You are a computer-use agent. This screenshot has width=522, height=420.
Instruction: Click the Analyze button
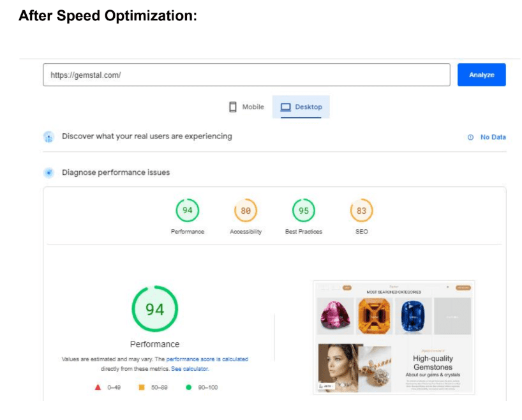481,75
